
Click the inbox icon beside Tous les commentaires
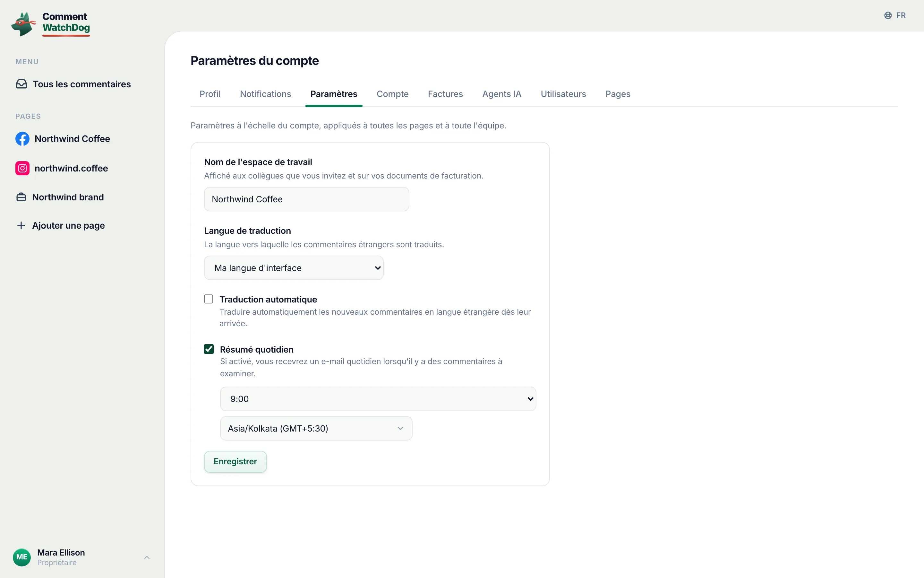(21, 84)
